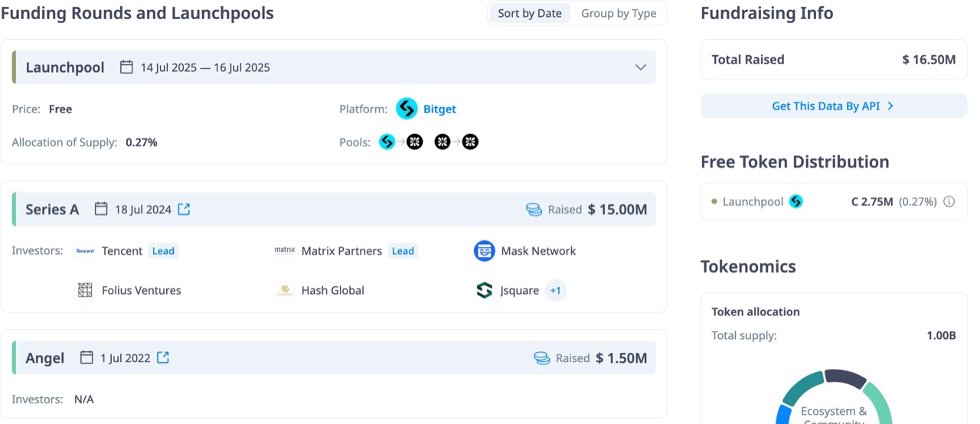Click the Mask Network investor logo
Viewport: 980px width, 424px height.
485,251
